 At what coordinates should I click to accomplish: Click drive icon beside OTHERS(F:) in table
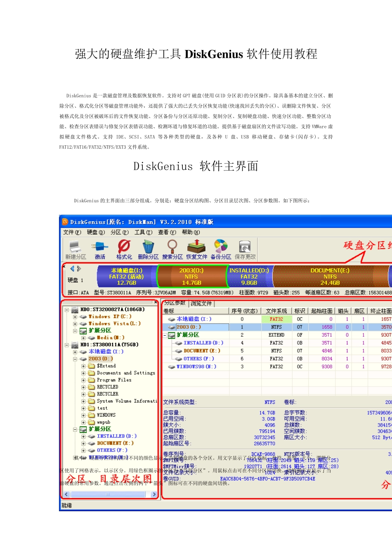click(179, 359)
